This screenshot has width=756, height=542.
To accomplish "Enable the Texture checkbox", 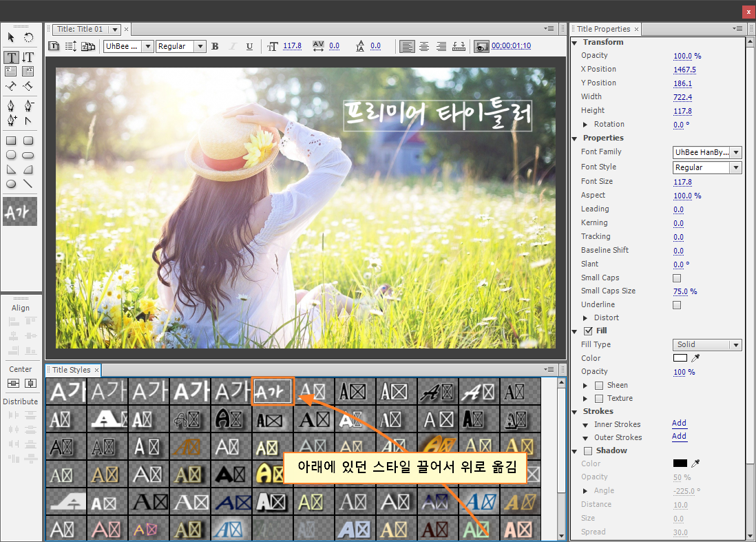I will click(x=599, y=399).
